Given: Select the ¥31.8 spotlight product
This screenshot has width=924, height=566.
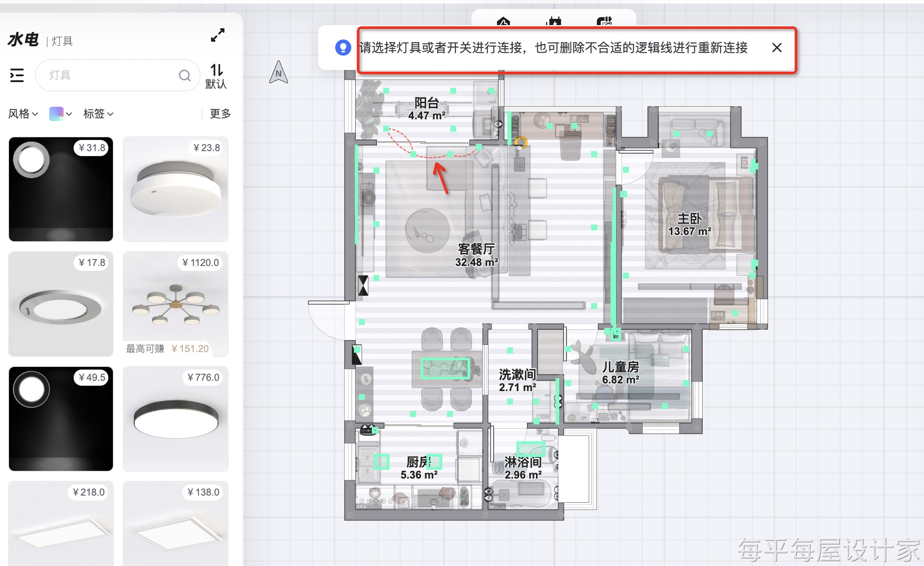Looking at the screenshot, I should pyautogui.click(x=61, y=189).
